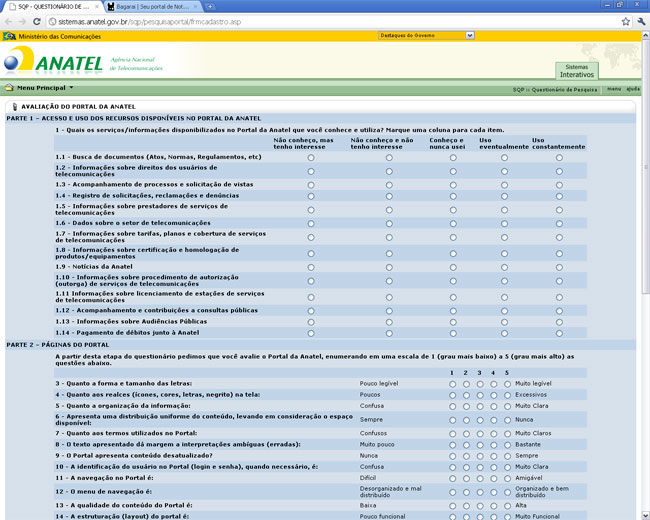Click 'Uso constantemente' column header

coord(558,143)
